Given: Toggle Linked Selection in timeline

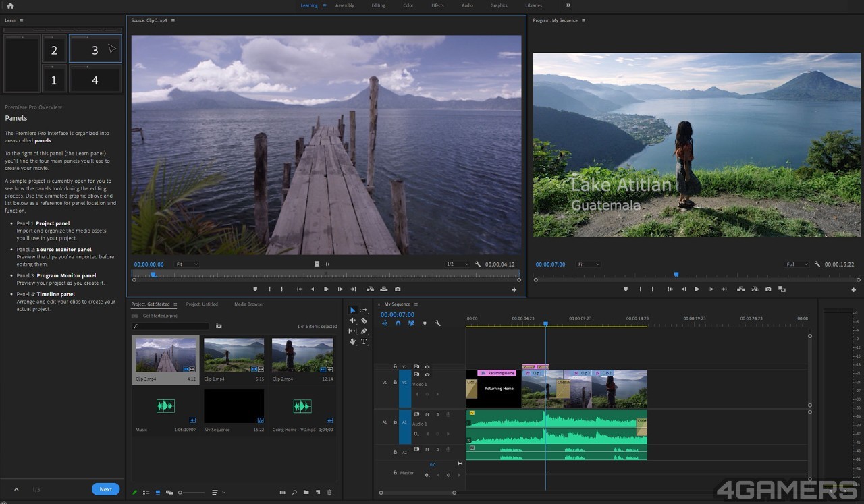Looking at the screenshot, I should 411,323.
